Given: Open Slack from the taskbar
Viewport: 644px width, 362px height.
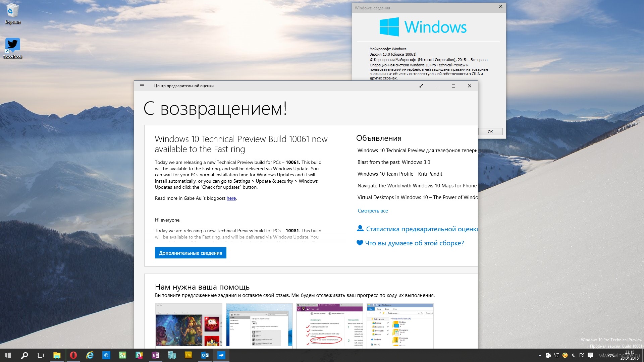Looking at the screenshot, I should (x=139, y=355).
